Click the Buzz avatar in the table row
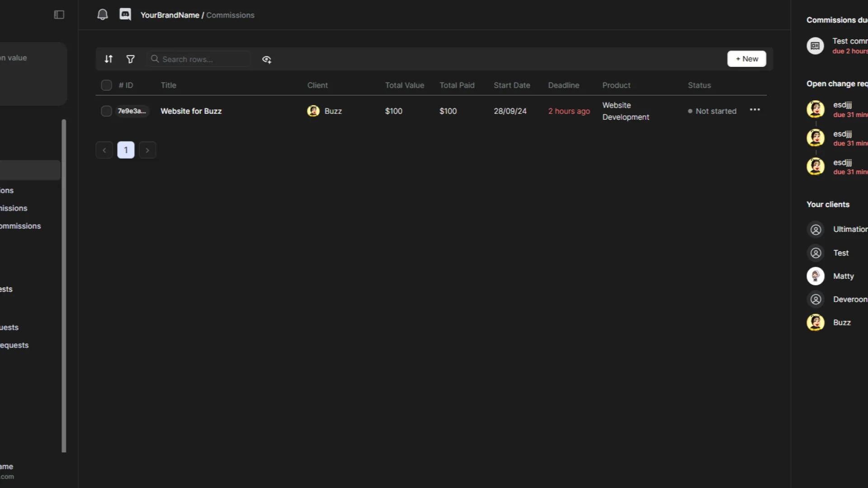 (313, 111)
